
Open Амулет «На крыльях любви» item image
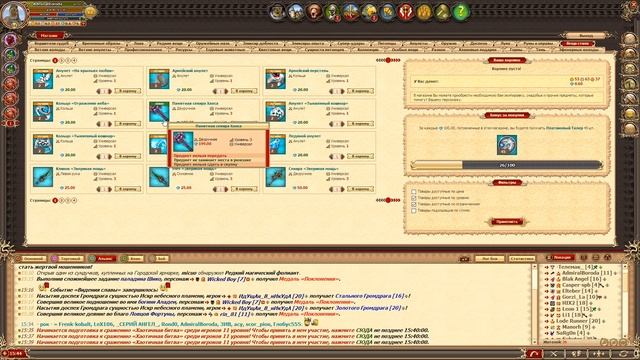click(43, 79)
